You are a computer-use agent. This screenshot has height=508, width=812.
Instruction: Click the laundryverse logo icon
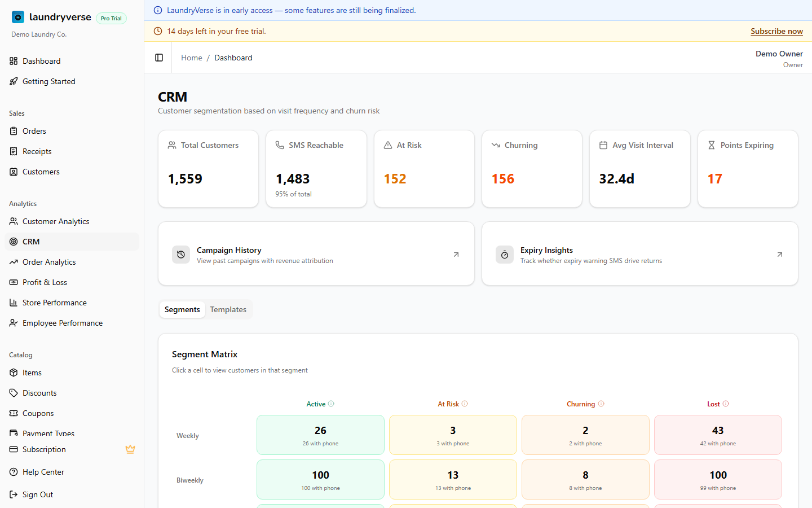[x=18, y=17]
